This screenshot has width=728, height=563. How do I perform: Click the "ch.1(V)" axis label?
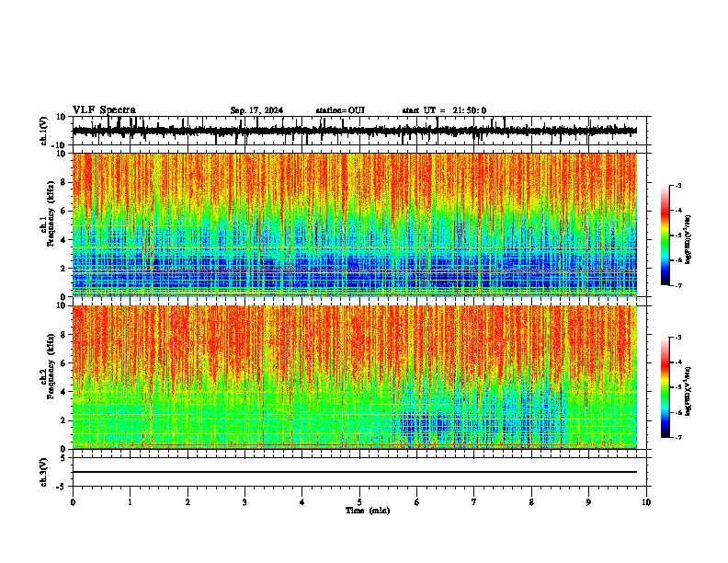coord(44,131)
